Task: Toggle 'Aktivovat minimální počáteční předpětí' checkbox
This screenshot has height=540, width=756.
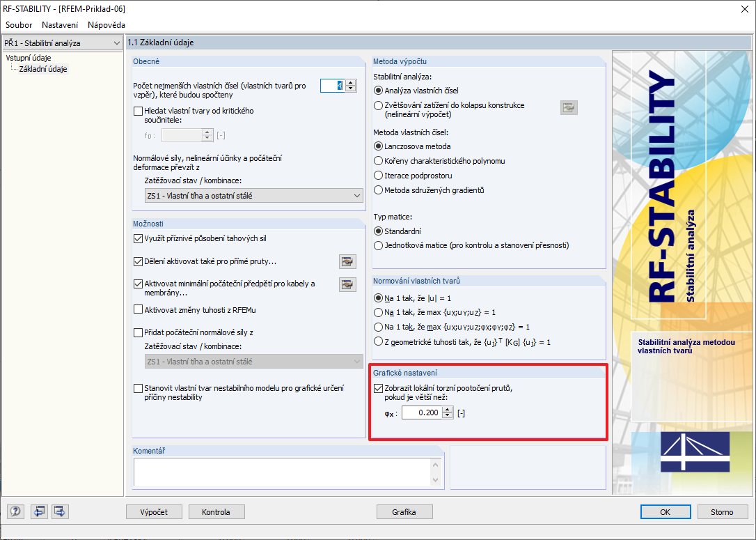Action: click(x=139, y=284)
